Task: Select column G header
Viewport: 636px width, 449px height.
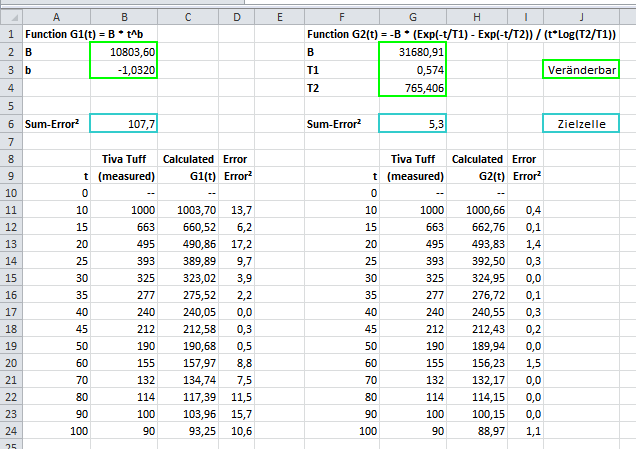Action: (x=412, y=16)
